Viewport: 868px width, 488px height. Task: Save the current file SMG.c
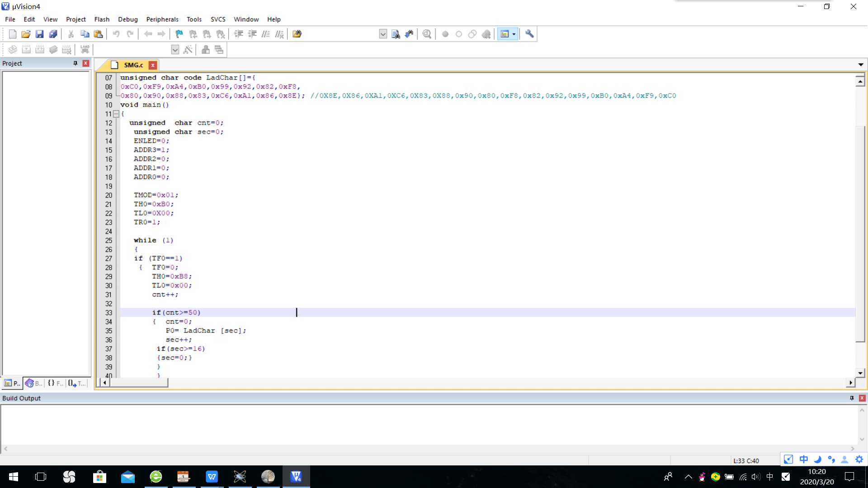click(39, 34)
